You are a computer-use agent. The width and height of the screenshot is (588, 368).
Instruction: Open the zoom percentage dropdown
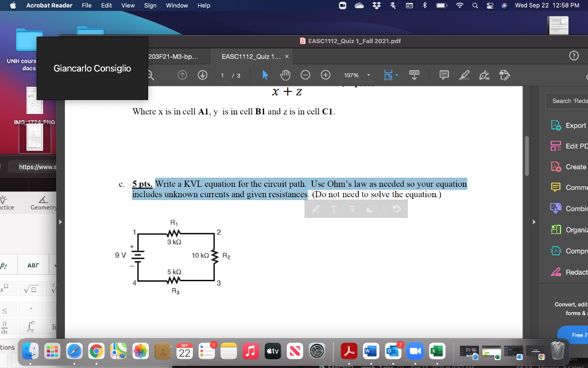tap(357, 75)
